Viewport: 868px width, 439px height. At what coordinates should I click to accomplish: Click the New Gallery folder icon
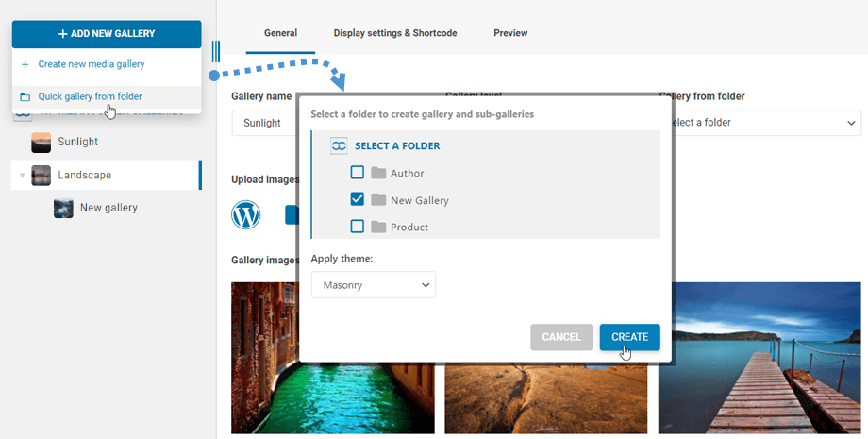tap(378, 200)
